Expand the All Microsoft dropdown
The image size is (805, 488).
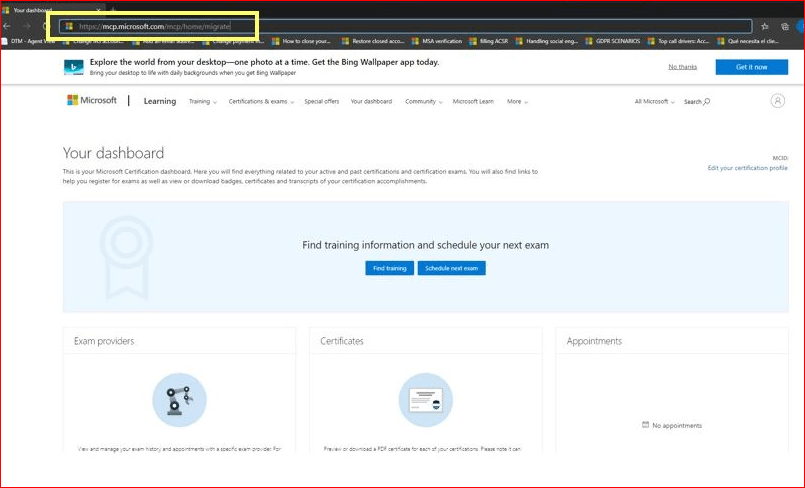(655, 102)
